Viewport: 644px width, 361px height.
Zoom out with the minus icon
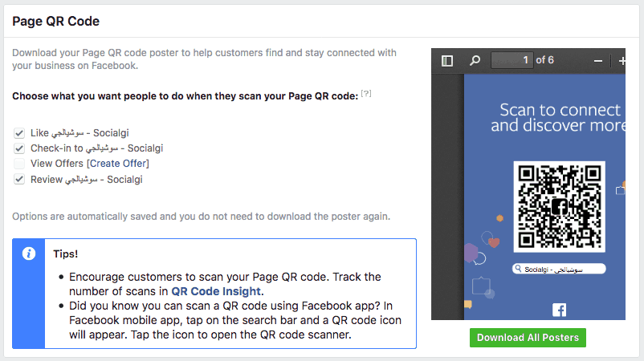(598, 61)
